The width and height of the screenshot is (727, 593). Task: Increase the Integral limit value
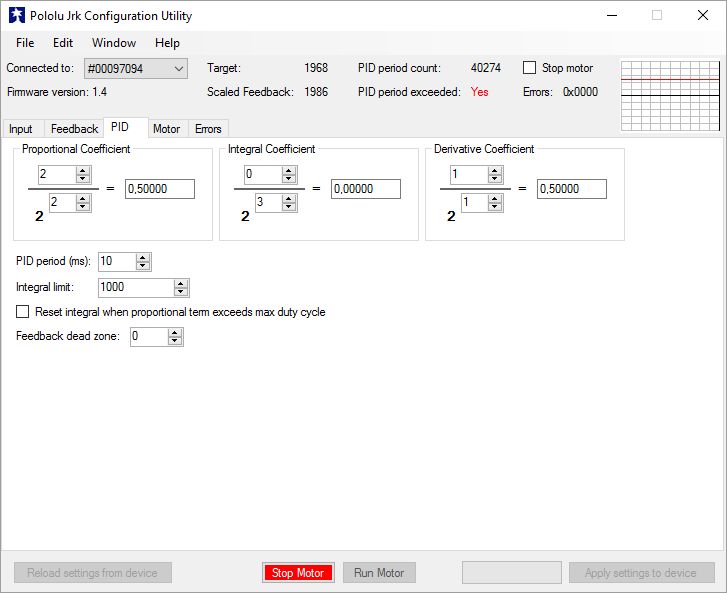point(181,284)
